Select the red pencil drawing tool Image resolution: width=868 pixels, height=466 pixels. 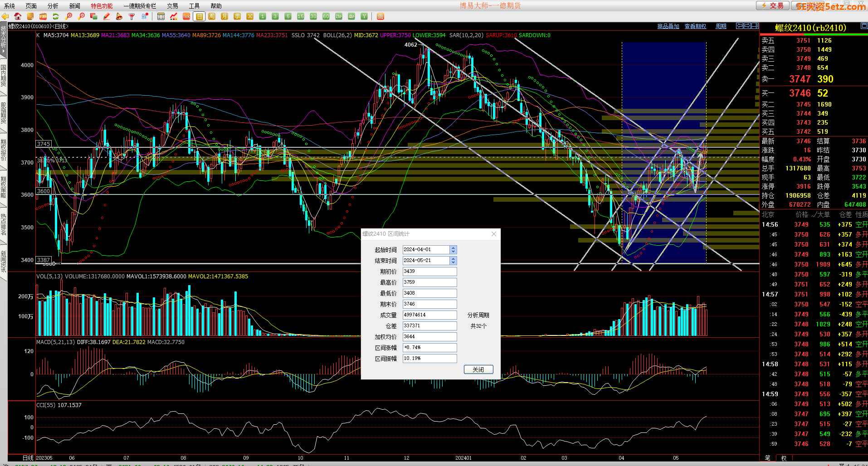107,16
